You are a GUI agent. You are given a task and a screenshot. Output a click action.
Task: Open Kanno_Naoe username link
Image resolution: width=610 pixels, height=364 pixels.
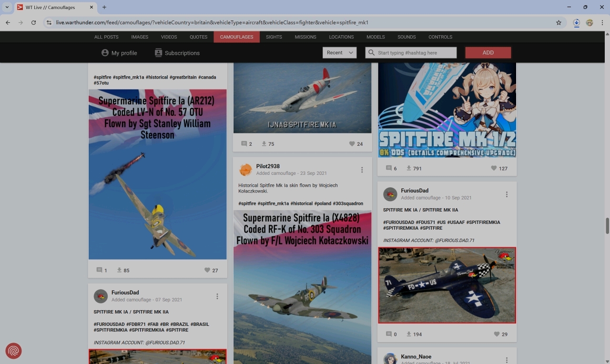(x=416, y=356)
